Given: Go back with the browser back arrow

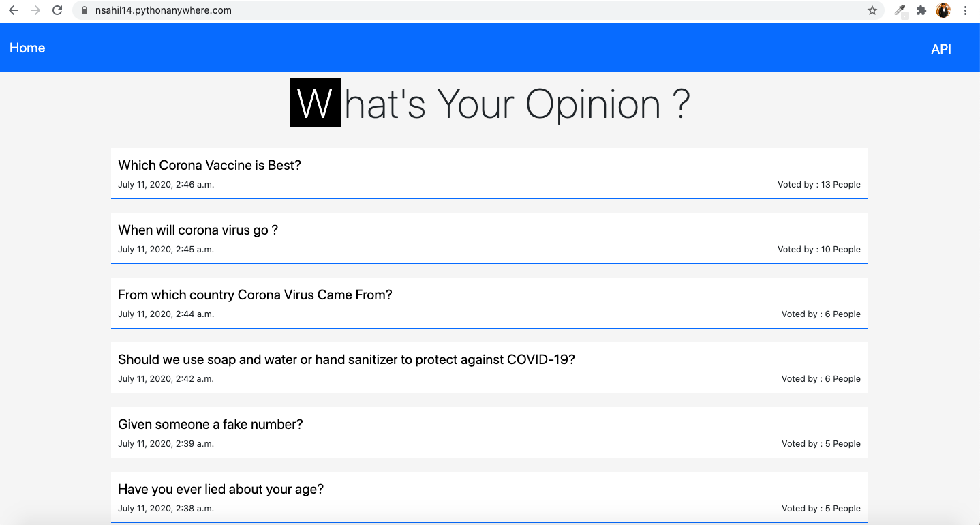Looking at the screenshot, I should (x=14, y=10).
